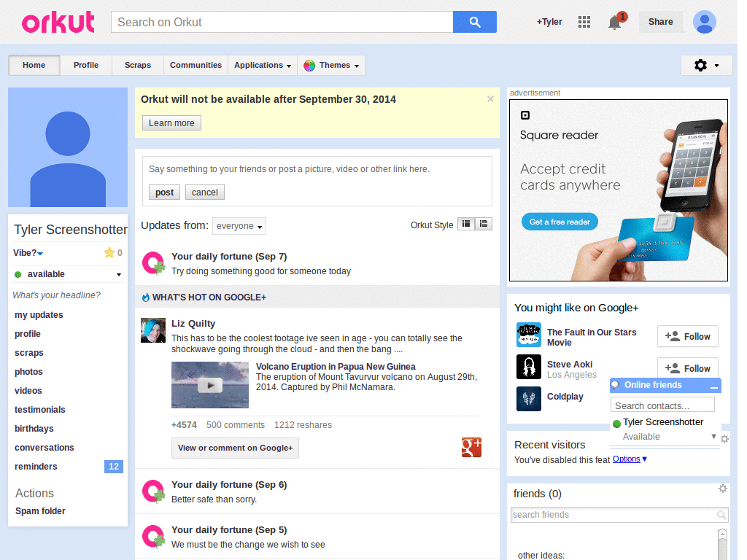Follow Steve Aoki
747x560 pixels.
point(688,367)
